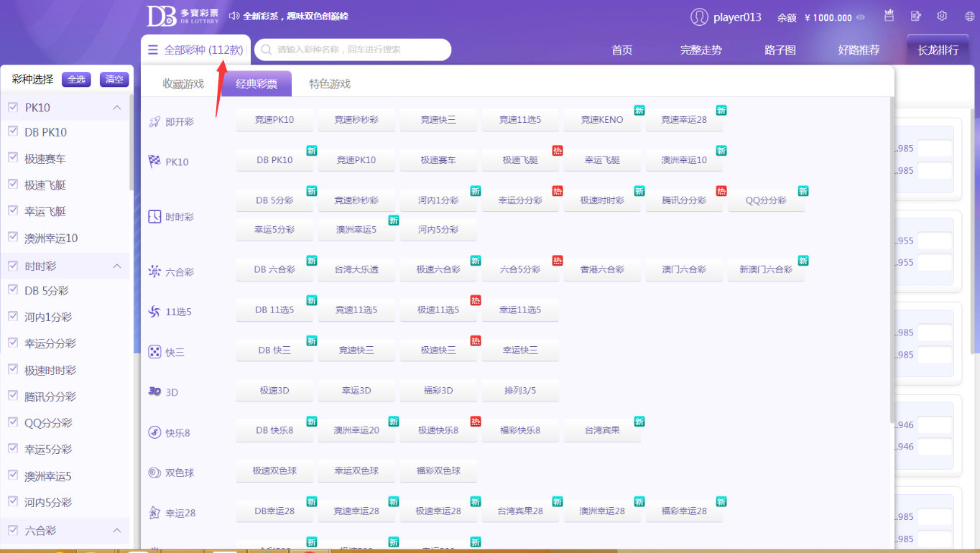Click the checkered flag PK10 category icon

[154, 162]
